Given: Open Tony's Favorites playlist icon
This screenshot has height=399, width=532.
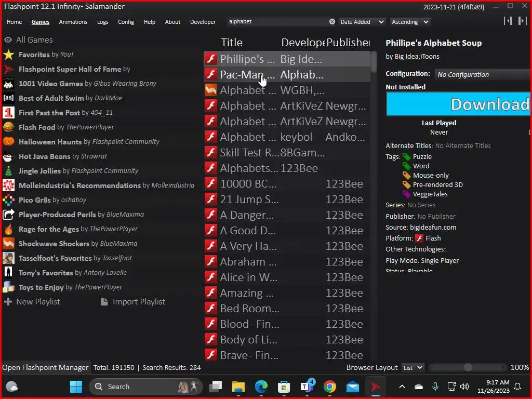Looking at the screenshot, I should point(8,273).
